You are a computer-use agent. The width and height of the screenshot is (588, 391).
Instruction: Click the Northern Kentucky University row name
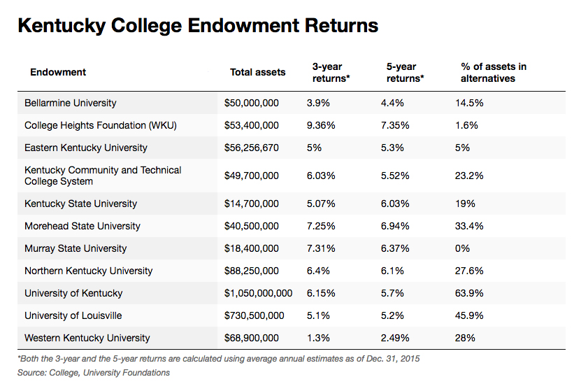88,271
